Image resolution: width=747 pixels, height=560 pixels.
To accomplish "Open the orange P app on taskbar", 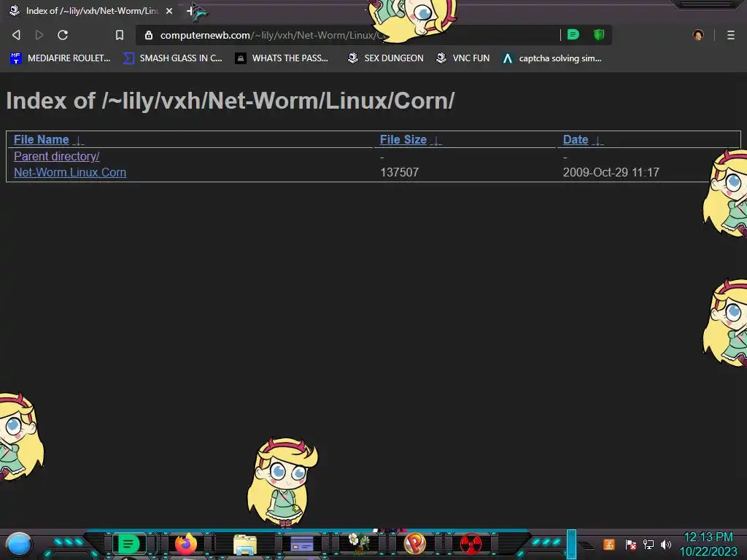I will click(415, 544).
